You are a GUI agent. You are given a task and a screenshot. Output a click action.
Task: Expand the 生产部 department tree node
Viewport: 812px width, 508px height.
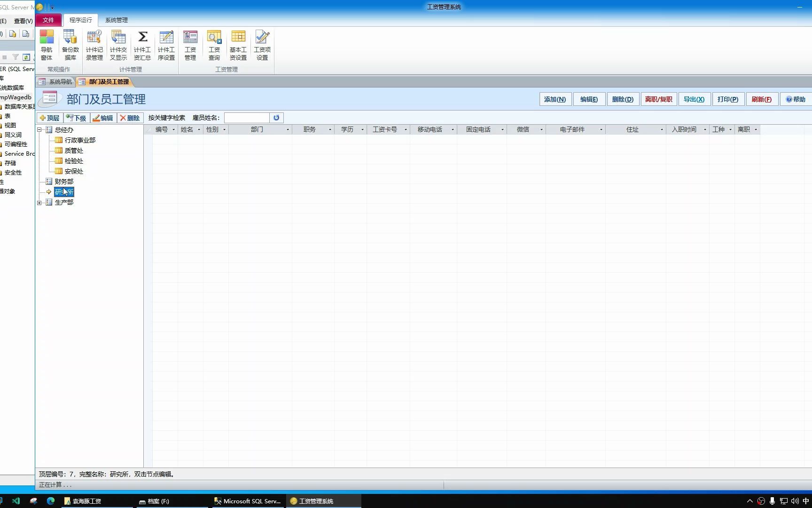(x=40, y=202)
